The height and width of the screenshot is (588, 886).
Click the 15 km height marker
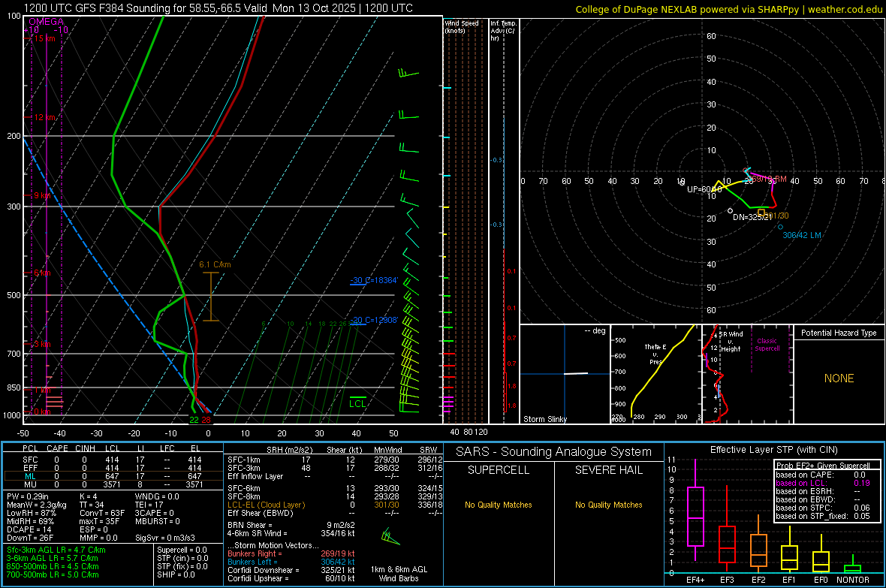44,38
